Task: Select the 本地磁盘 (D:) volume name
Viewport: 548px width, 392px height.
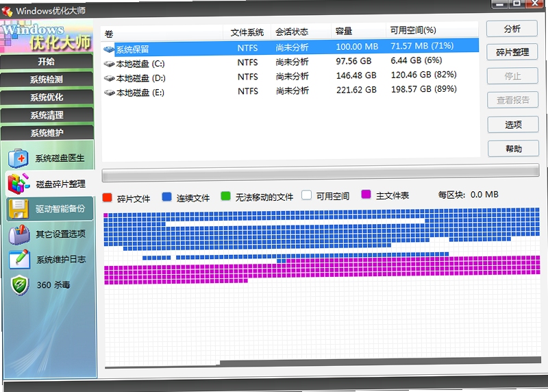Action: pos(140,78)
